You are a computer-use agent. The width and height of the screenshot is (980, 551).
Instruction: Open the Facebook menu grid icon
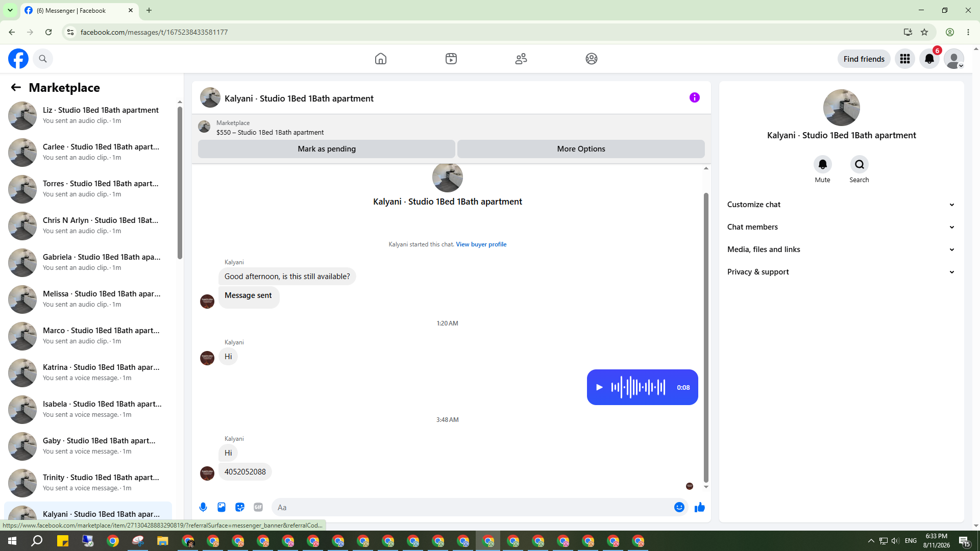[905, 59]
